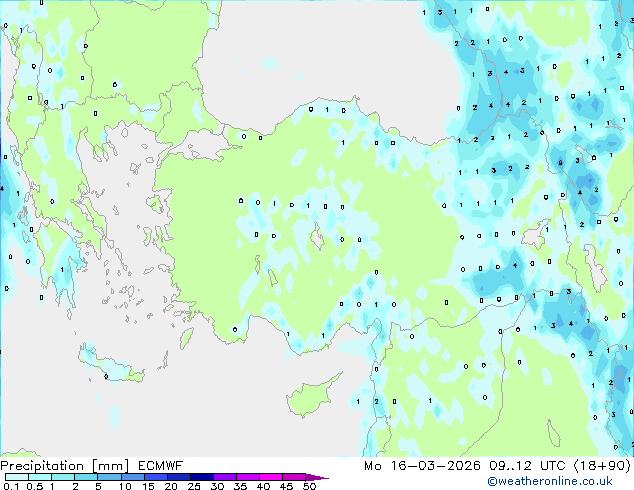This screenshot has width=634, height=490.
Task: Click the 'ECMWF' model label
Action: coord(161,466)
